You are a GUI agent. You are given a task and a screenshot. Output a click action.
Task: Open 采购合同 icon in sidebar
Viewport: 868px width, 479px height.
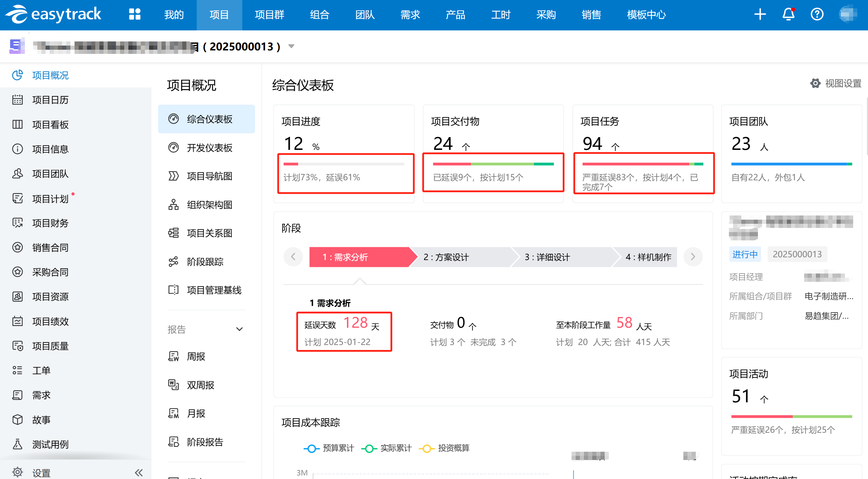18,272
